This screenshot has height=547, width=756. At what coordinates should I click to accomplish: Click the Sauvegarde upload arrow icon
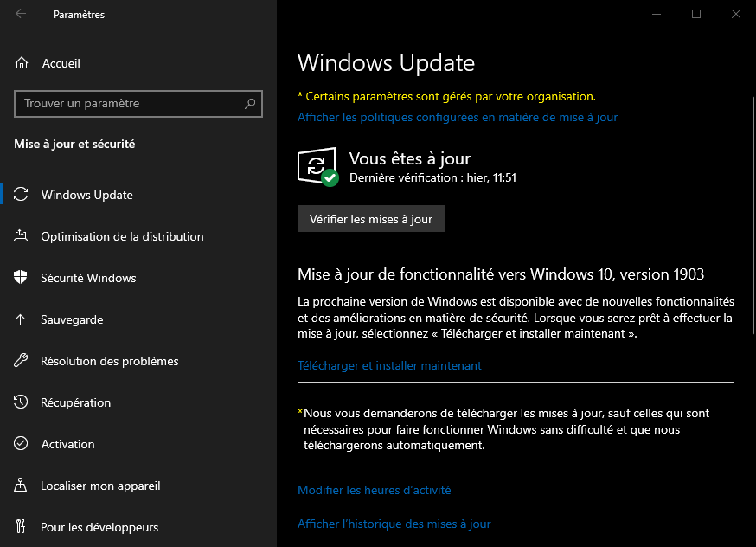point(20,319)
